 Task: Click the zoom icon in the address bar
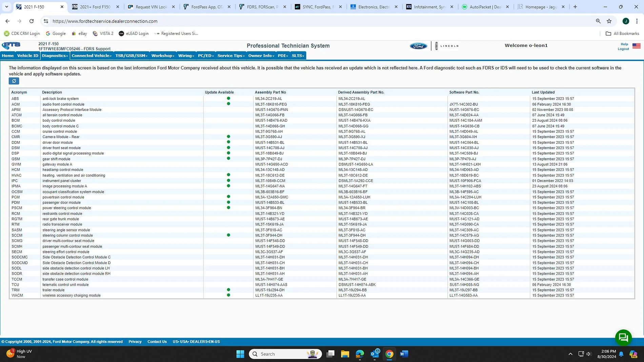(x=598, y=21)
